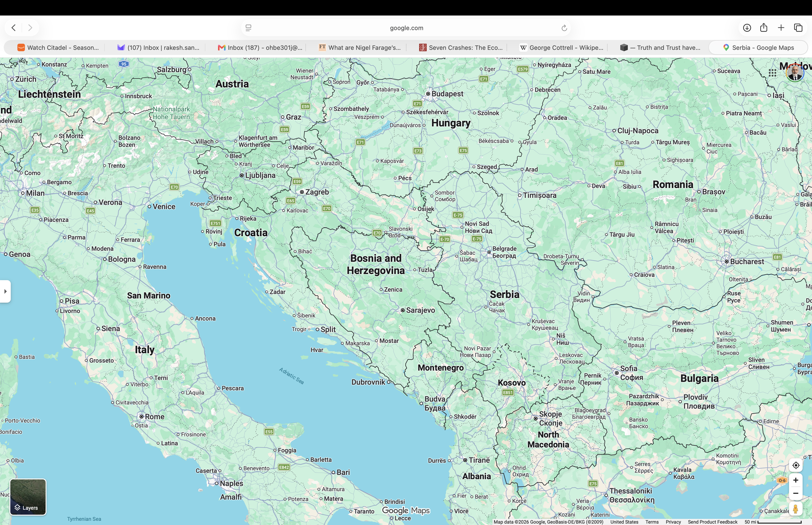Click the North Macedonia country label
Viewport: 812px width, 525px height.
548,440
